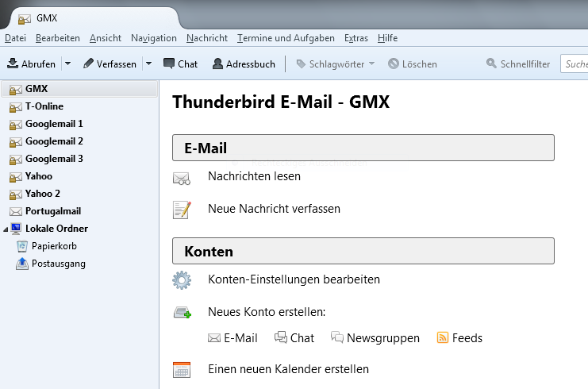Click Neue Nachricht verfassen link
Screen dimensions: 588x389
[274, 209]
